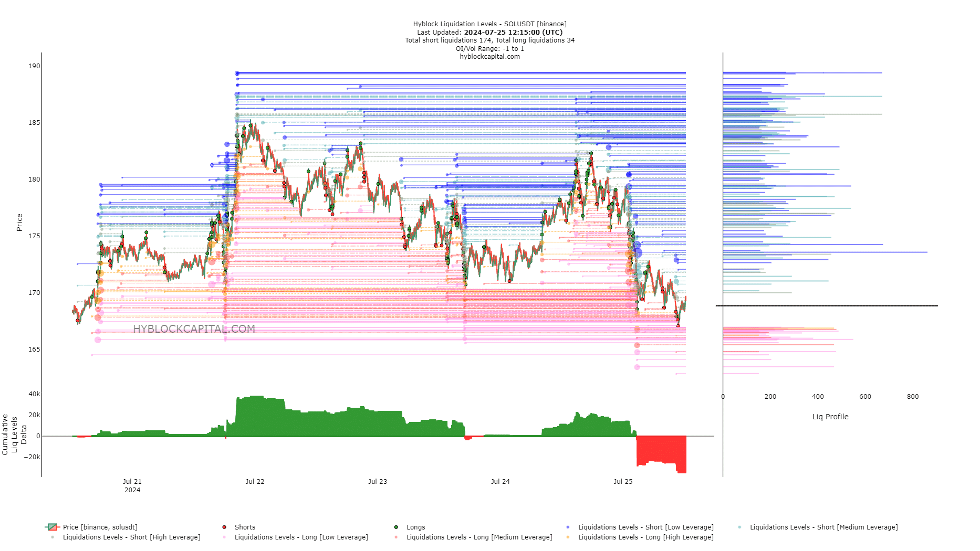980x551 pixels.
Task: Click the 180 price axis tick
Action: (34, 179)
